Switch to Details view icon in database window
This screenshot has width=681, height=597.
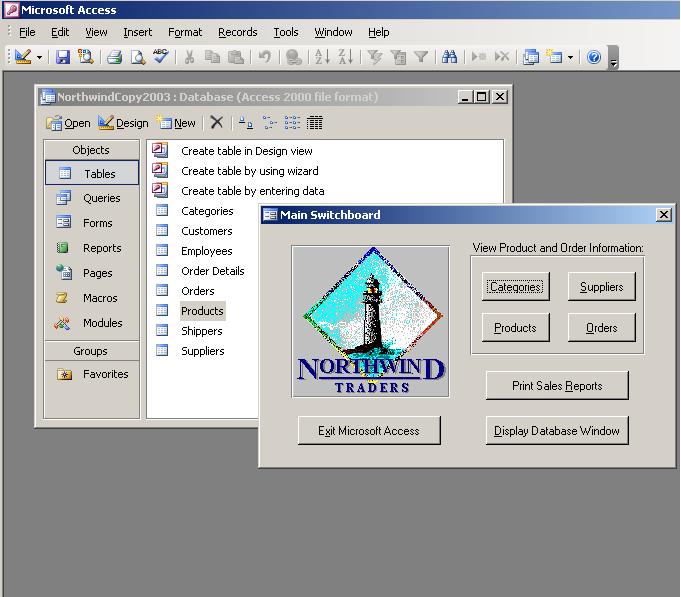coord(315,123)
